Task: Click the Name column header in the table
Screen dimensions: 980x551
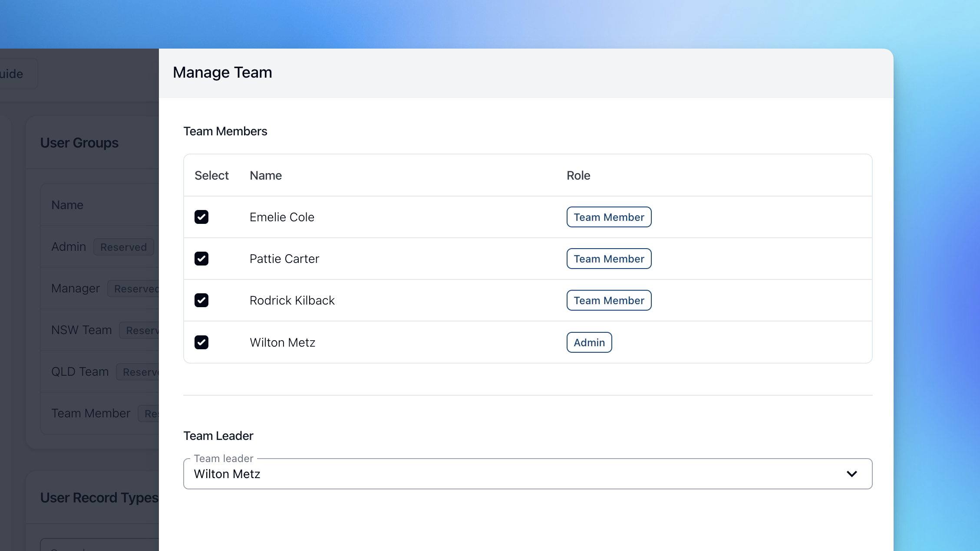Action: pos(265,175)
